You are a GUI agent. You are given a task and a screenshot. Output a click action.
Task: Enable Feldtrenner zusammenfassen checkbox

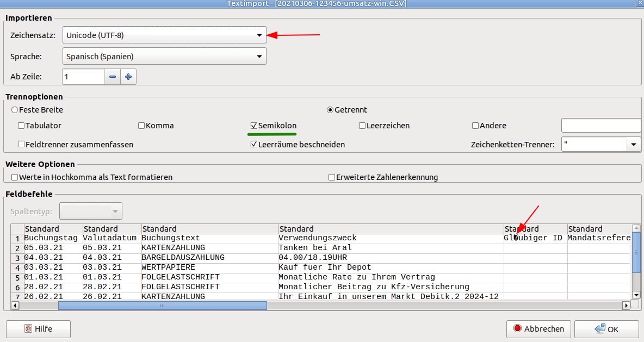(21, 145)
